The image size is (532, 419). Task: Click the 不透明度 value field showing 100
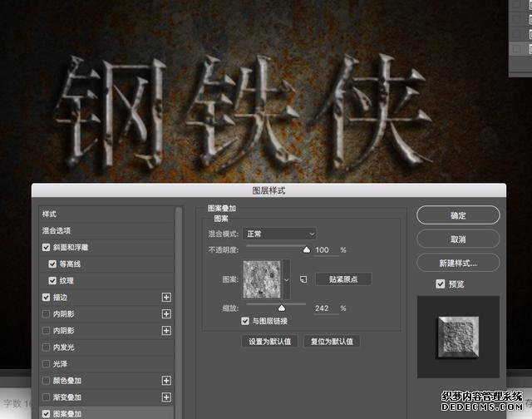click(x=326, y=250)
